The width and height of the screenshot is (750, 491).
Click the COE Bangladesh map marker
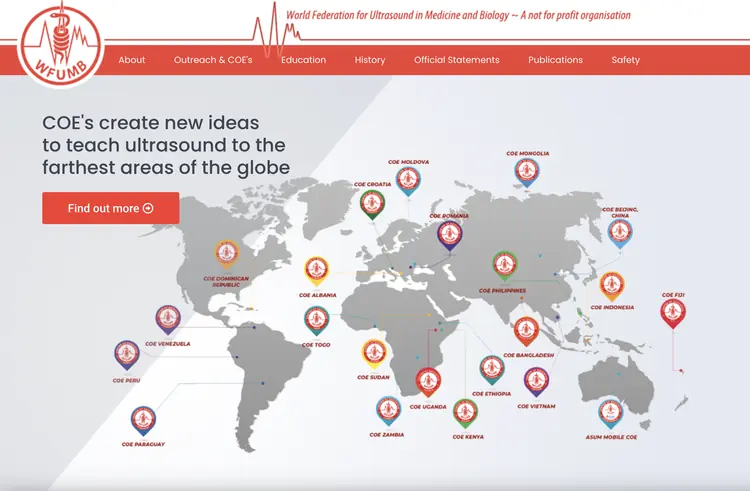point(526,330)
